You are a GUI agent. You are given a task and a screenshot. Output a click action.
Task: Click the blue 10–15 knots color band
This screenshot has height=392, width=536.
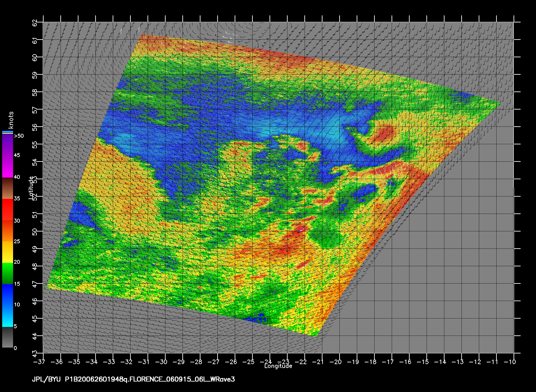coord(8,295)
